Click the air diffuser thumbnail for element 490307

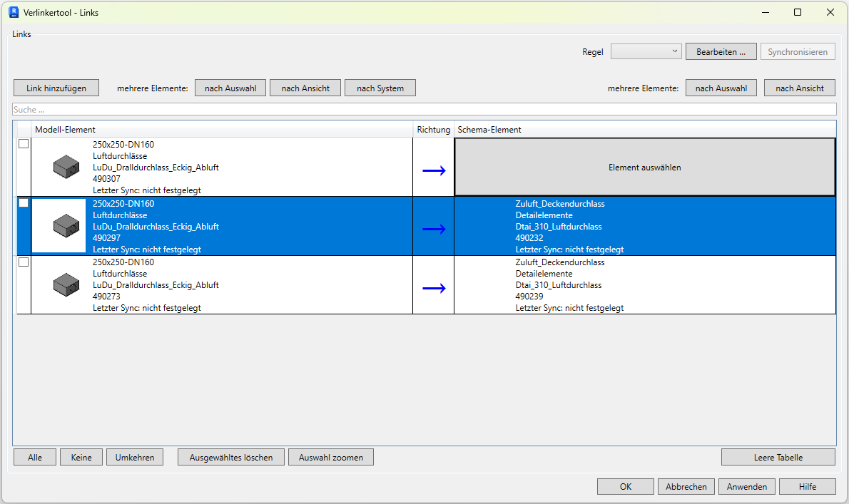point(66,167)
